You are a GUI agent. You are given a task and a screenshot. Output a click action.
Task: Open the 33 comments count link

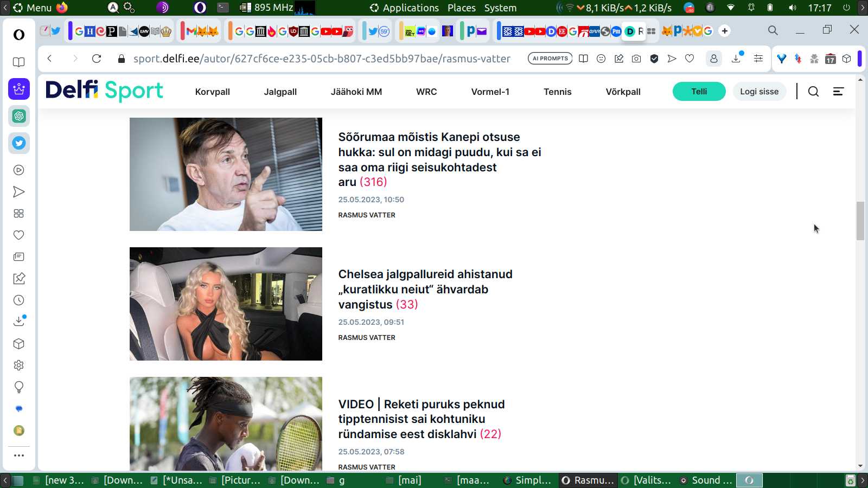click(407, 305)
